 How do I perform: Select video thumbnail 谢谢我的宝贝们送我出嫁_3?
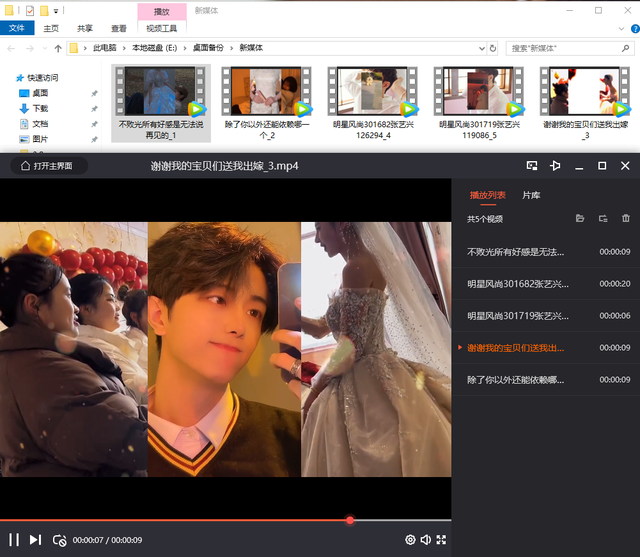point(585,103)
